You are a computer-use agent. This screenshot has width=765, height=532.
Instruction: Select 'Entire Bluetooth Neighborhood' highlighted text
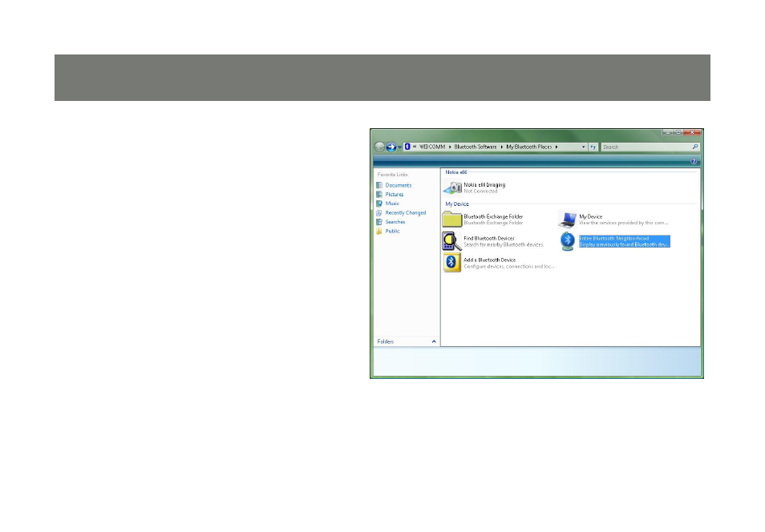613,239
